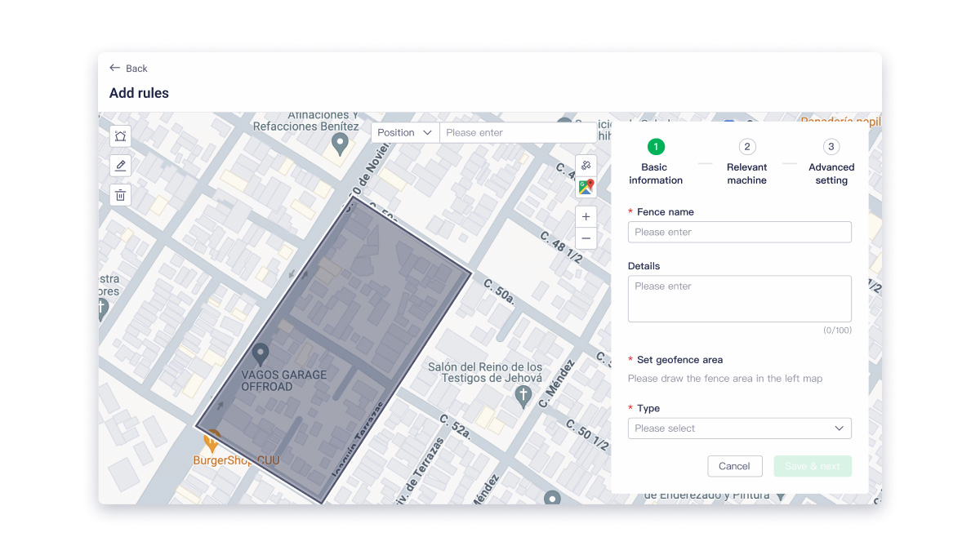Click the map position search field
This screenshot has height=555, width=980.
pyautogui.click(x=518, y=132)
